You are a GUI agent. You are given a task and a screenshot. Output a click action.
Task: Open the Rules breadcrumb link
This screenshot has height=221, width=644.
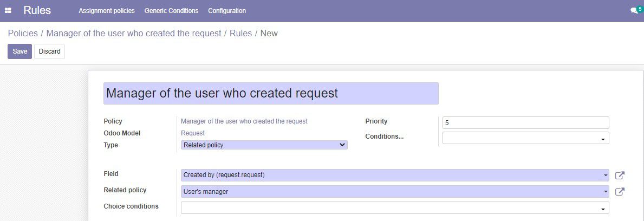tap(240, 33)
